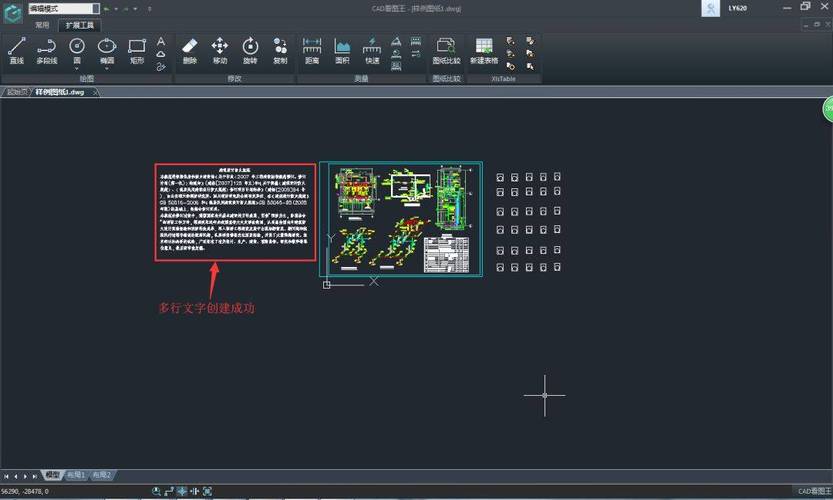Viewport: 833px width, 500px height.
Task: Select the 多段线 polyline tool
Action: [47, 50]
